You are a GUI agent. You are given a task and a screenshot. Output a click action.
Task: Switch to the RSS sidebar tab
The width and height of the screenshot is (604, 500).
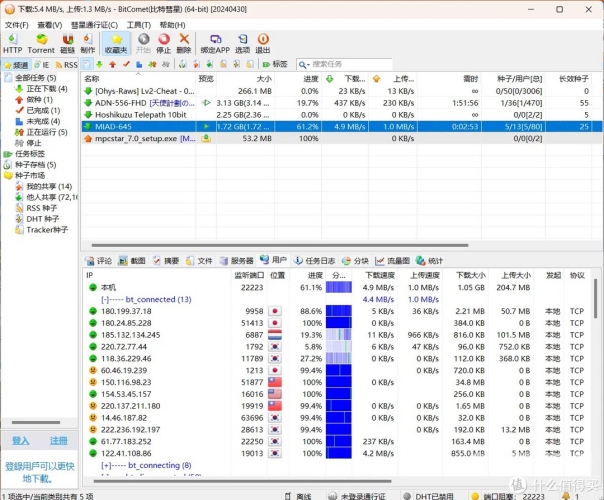click(x=66, y=65)
